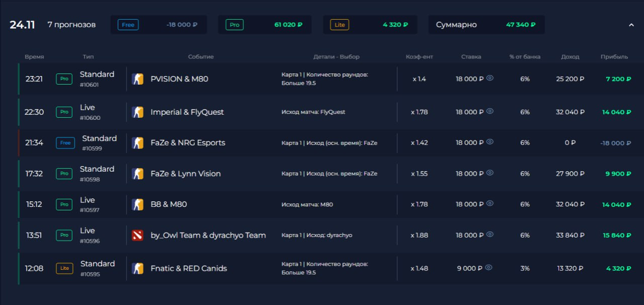Image resolution: width=644 pixels, height=305 pixels.
Task: Click the Dota 2 icon beside by_Owl Team
Action: pyautogui.click(x=137, y=235)
